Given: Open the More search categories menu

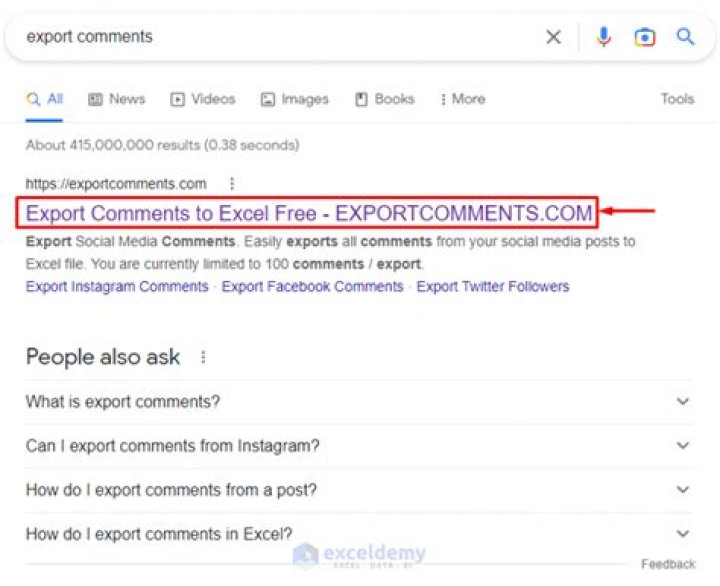Looking at the screenshot, I should 462,99.
